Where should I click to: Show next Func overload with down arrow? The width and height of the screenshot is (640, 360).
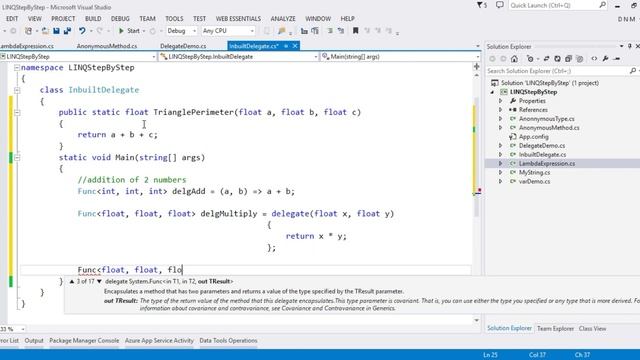point(99,282)
